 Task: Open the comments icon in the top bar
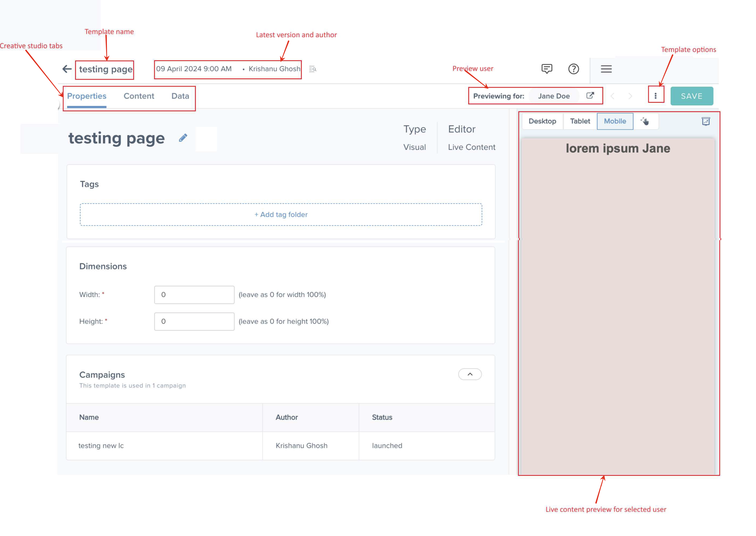pyautogui.click(x=547, y=69)
